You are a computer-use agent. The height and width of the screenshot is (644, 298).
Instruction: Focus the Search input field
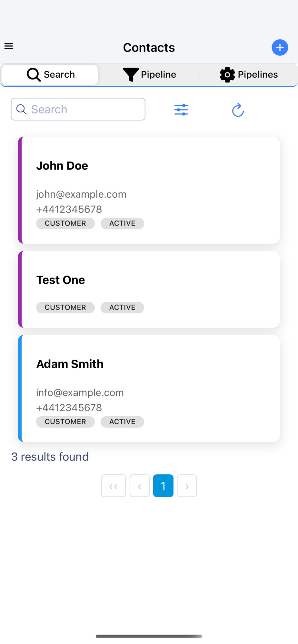78,109
